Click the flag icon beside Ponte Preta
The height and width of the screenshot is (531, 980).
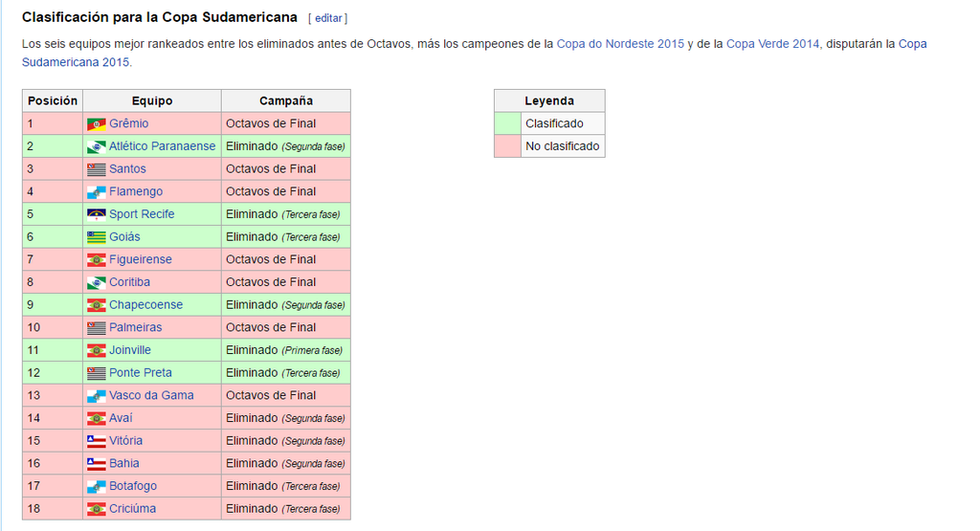click(x=97, y=373)
